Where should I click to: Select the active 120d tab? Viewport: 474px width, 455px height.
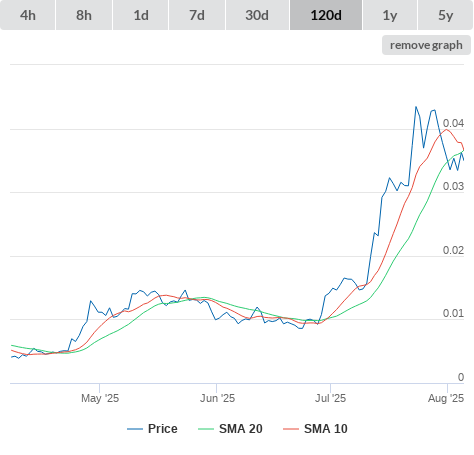[x=326, y=15]
